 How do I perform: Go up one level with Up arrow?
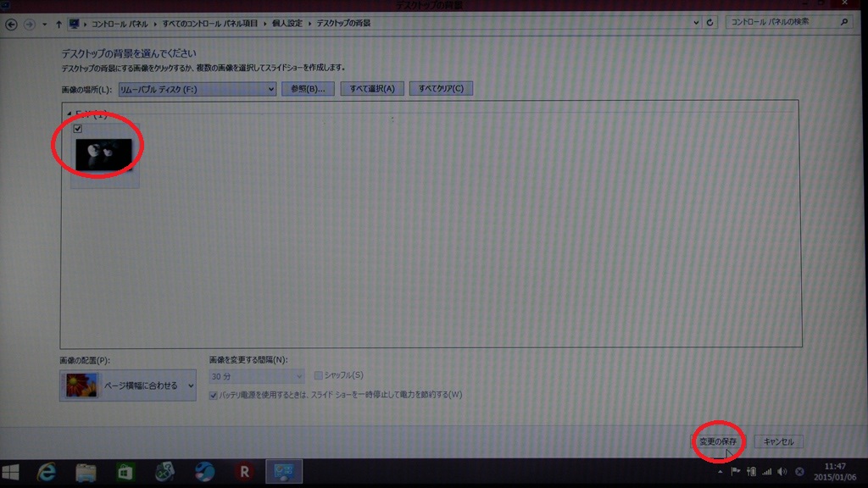pyautogui.click(x=58, y=25)
